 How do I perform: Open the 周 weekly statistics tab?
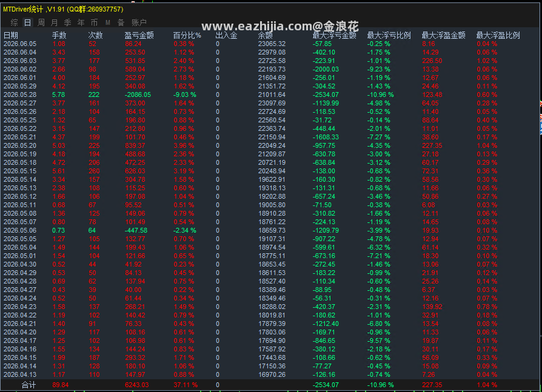[41, 23]
